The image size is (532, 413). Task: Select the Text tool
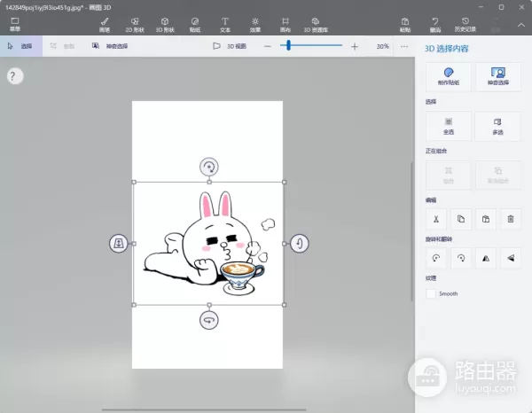(225, 23)
